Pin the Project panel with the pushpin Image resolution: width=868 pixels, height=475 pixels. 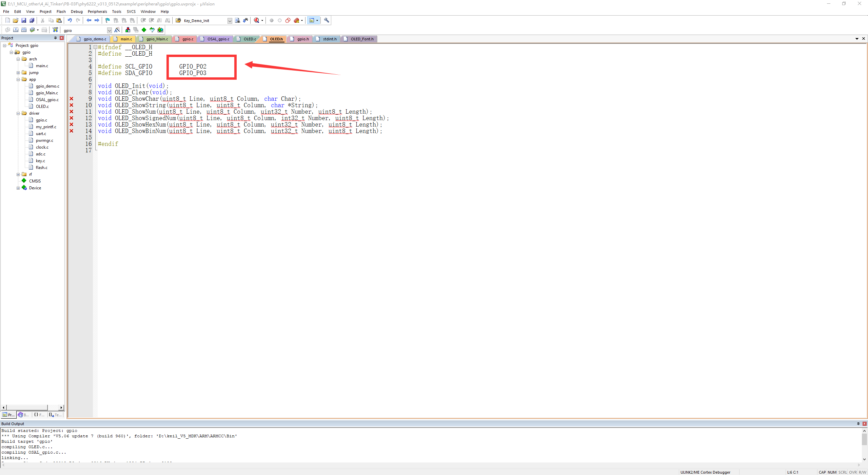(x=55, y=38)
